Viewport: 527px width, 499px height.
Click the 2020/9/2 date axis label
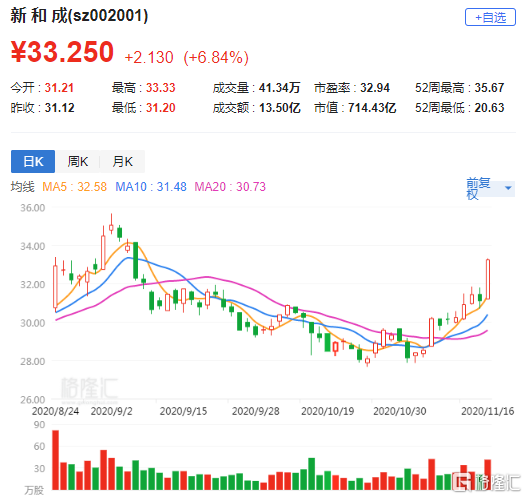[112, 411]
